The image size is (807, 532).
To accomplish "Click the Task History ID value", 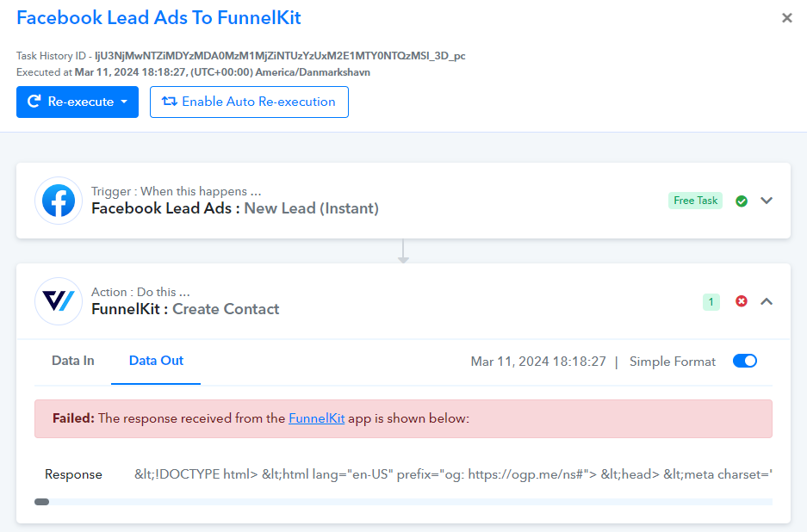I will (x=280, y=56).
